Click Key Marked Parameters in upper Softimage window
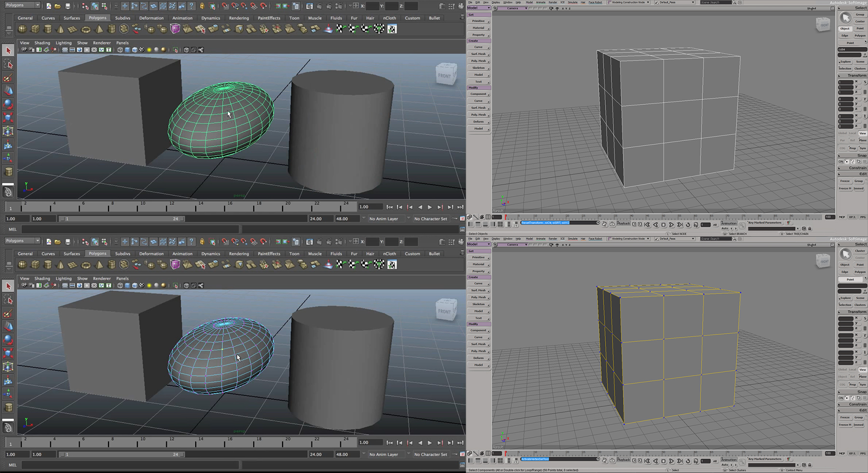This screenshot has width=868, height=473. [765, 223]
